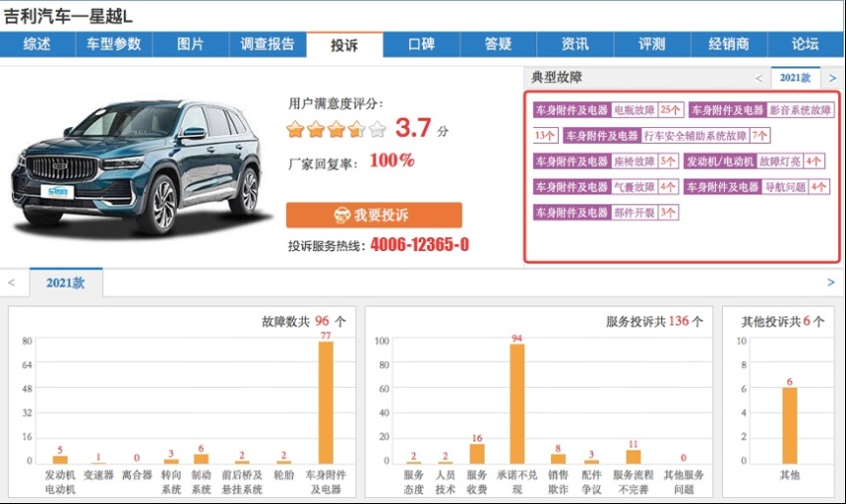Screen dimensions: 846x504
Task: Click the 转向系统 axis label
Action: [171, 482]
